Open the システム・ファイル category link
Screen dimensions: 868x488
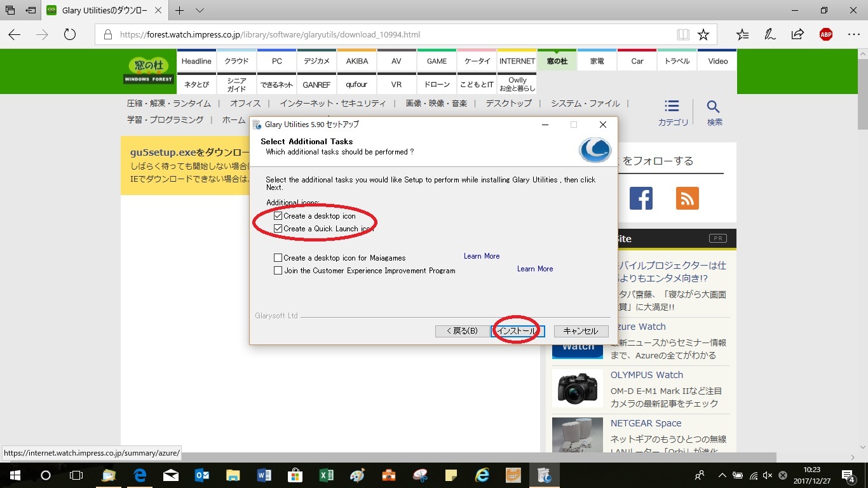click(x=585, y=103)
